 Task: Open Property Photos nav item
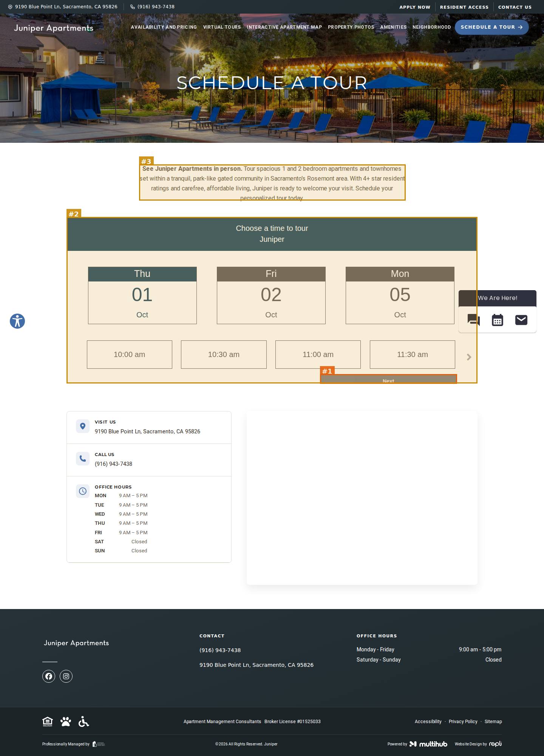click(351, 27)
